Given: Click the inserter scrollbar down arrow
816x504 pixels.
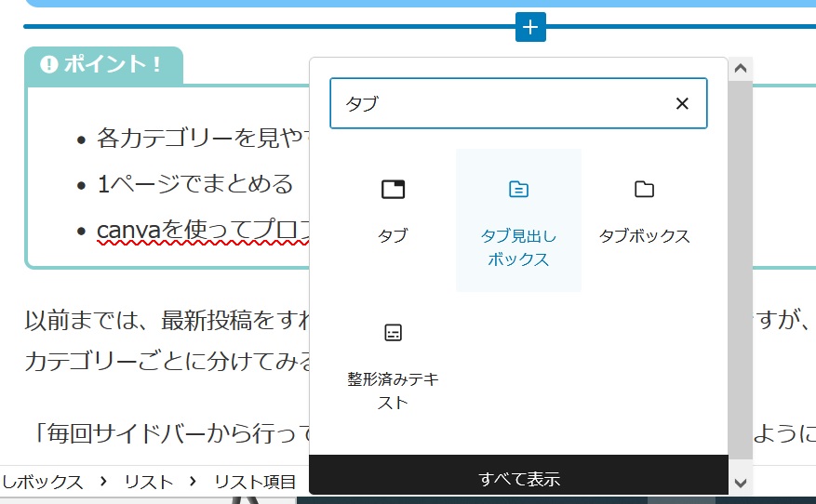Looking at the screenshot, I should (x=741, y=483).
